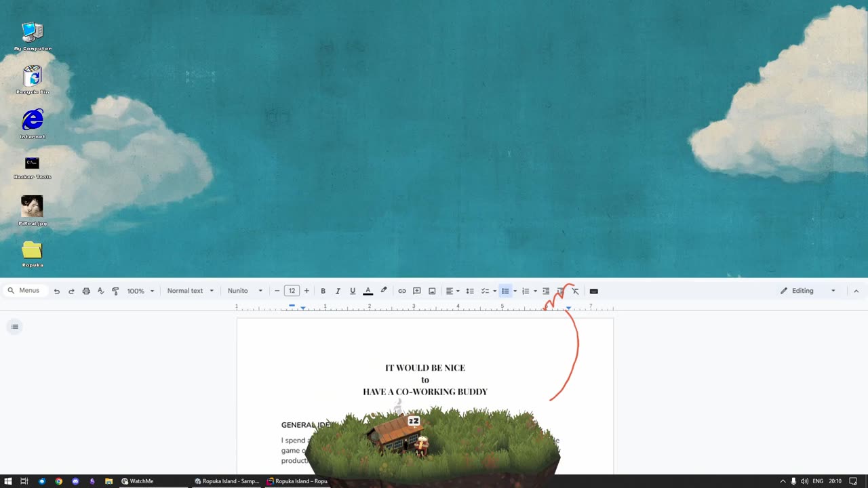Switch to the WatchMe taskbar window
This screenshot has width=868, height=488.
tap(138, 481)
